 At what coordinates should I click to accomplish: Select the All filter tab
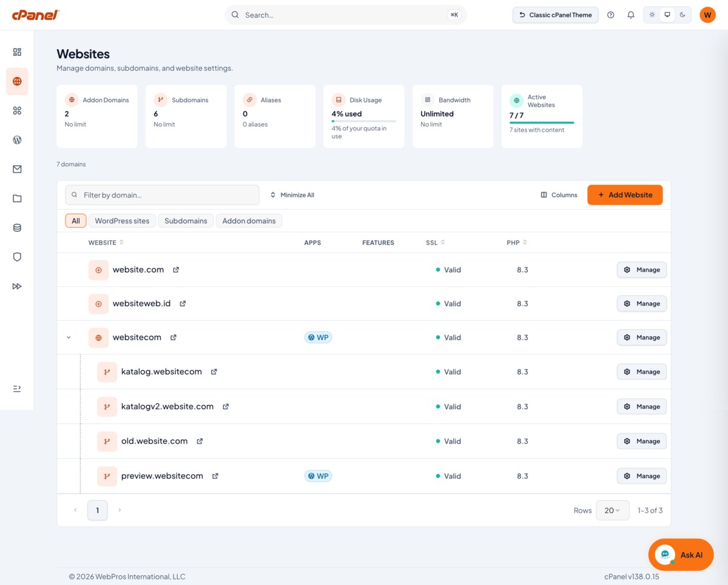coord(76,221)
